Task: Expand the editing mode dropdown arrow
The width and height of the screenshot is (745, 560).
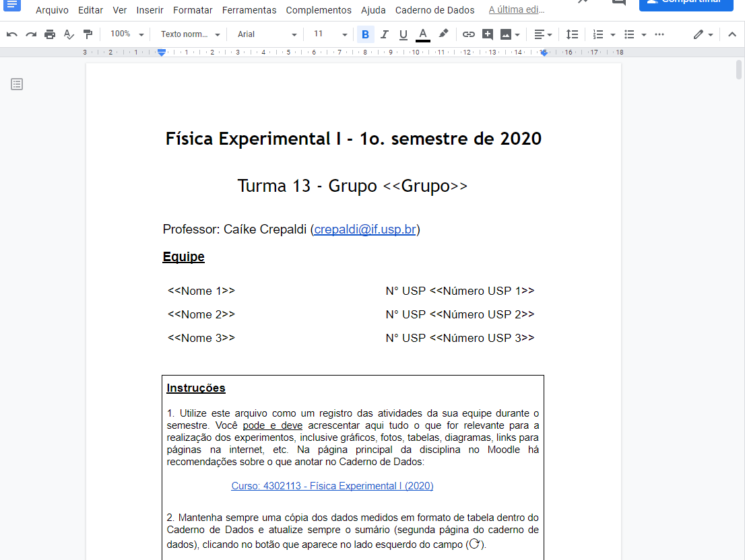Action: click(711, 34)
